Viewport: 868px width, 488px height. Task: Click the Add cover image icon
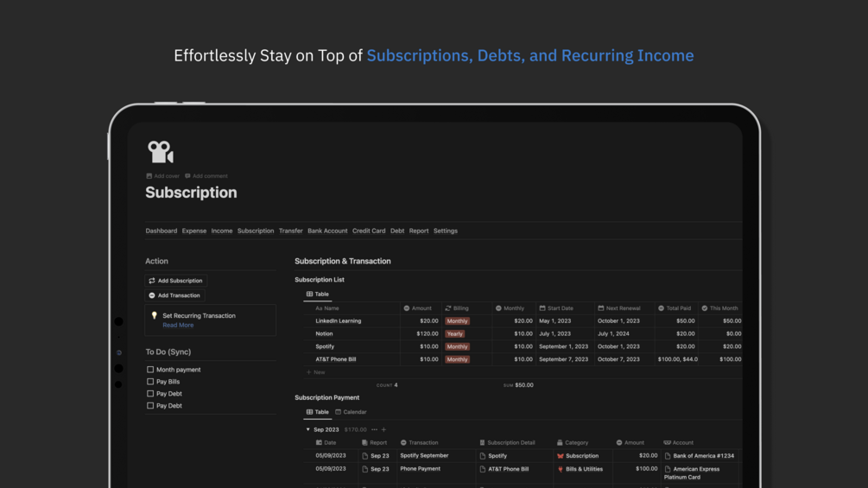pyautogui.click(x=149, y=176)
